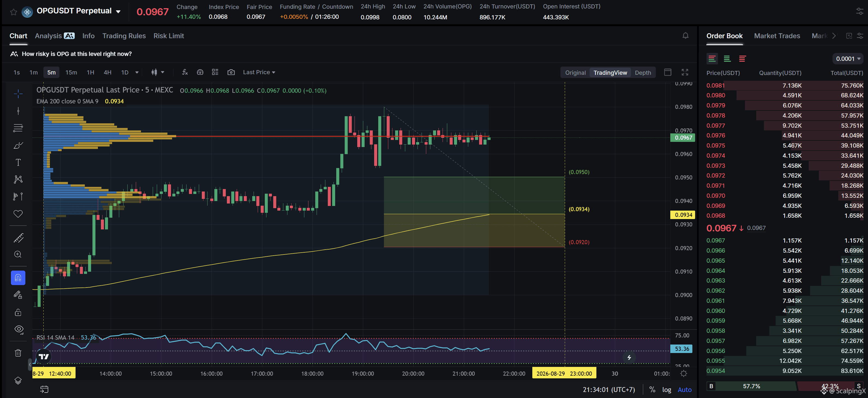Toggle stay in drawing mode
Screen dimensions: 868x398
18,295
